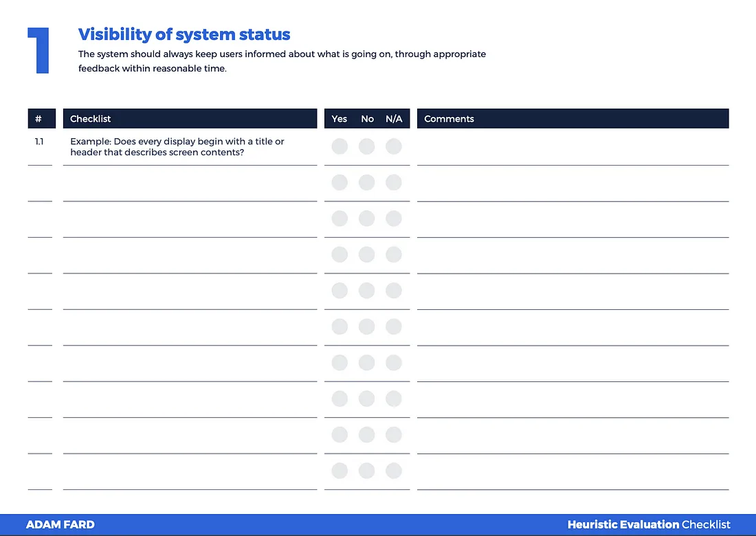Click the "N/A" column header

pos(394,119)
